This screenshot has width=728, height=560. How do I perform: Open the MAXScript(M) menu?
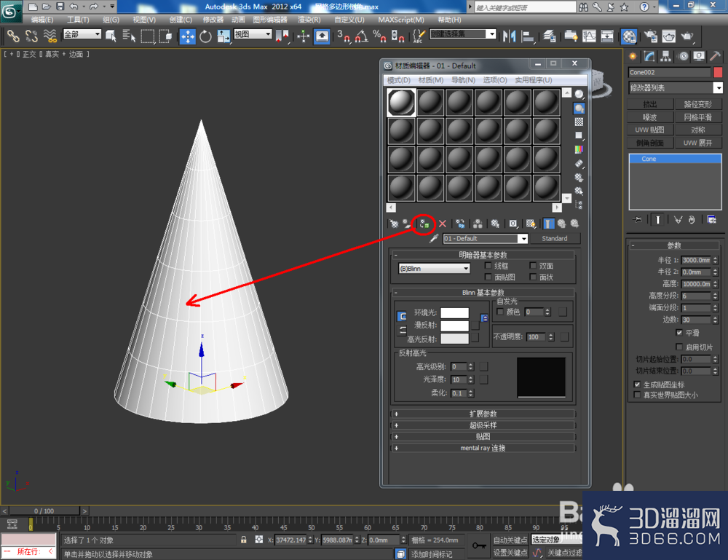tap(401, 20)
